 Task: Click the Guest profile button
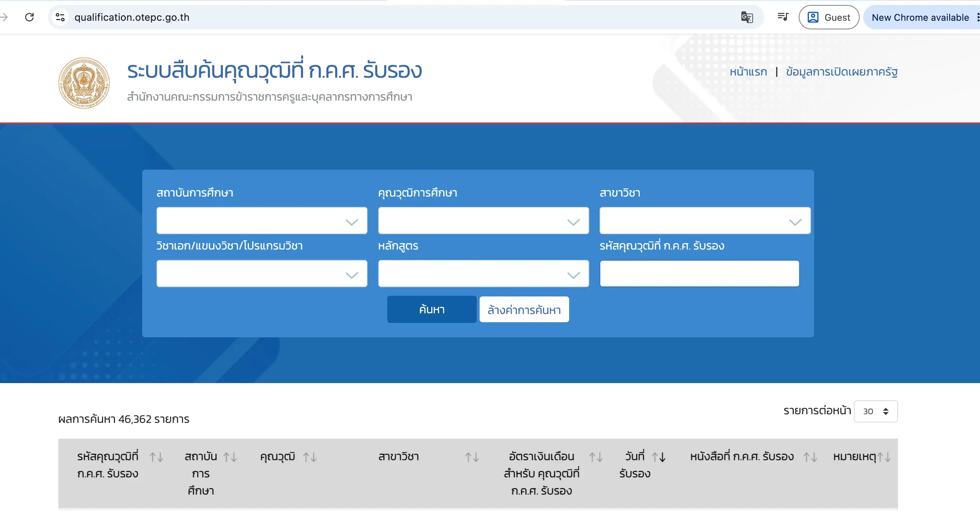tap(829, 17)
